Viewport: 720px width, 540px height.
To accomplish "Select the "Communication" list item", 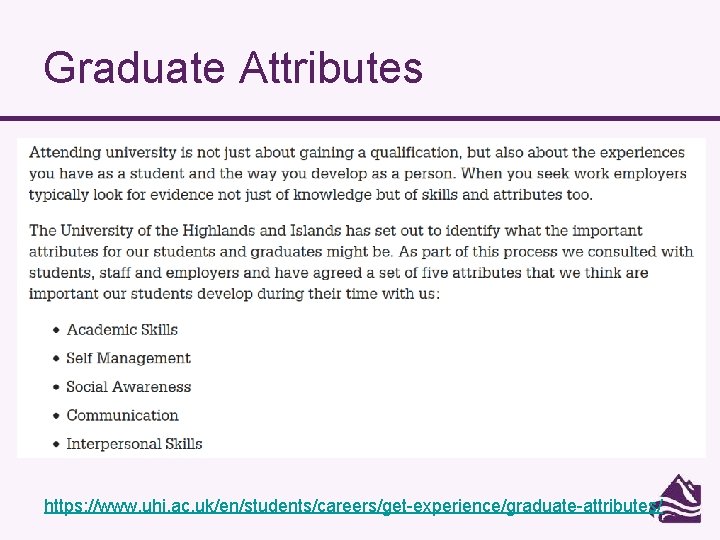I will [x=122, y=415].
